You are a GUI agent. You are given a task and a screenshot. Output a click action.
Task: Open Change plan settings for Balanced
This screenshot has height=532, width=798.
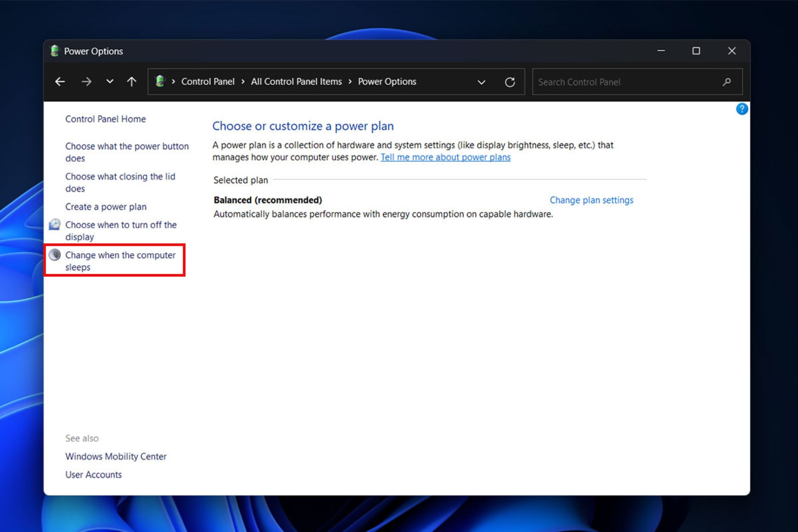(592, 199)
